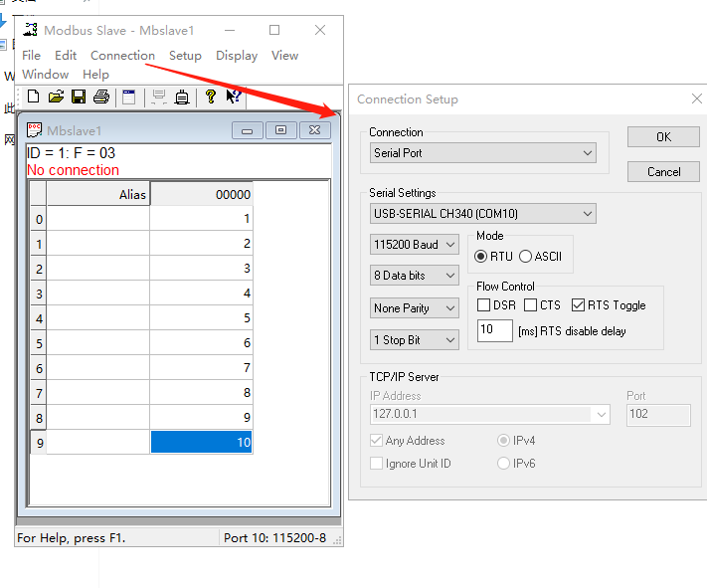Open the Setup menu
This screenshot has height=588, width=707.
185,56
